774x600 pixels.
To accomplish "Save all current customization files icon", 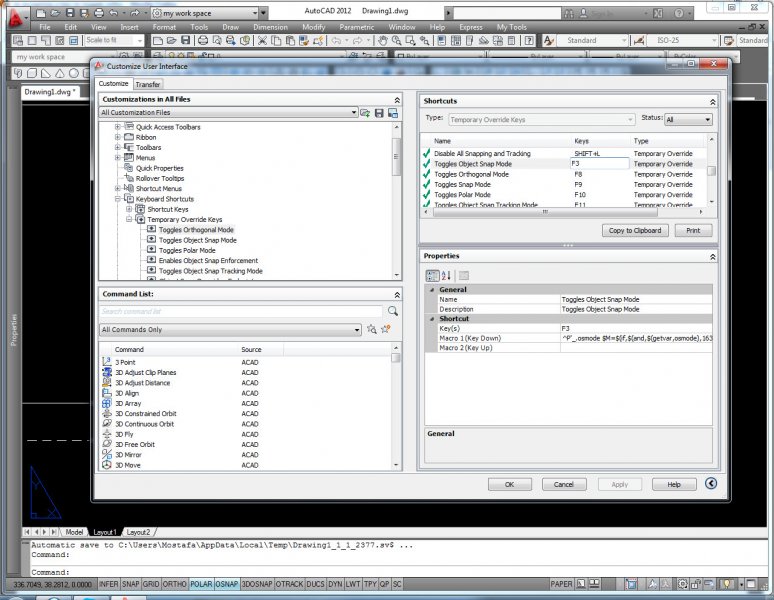I will click(379, 113).
